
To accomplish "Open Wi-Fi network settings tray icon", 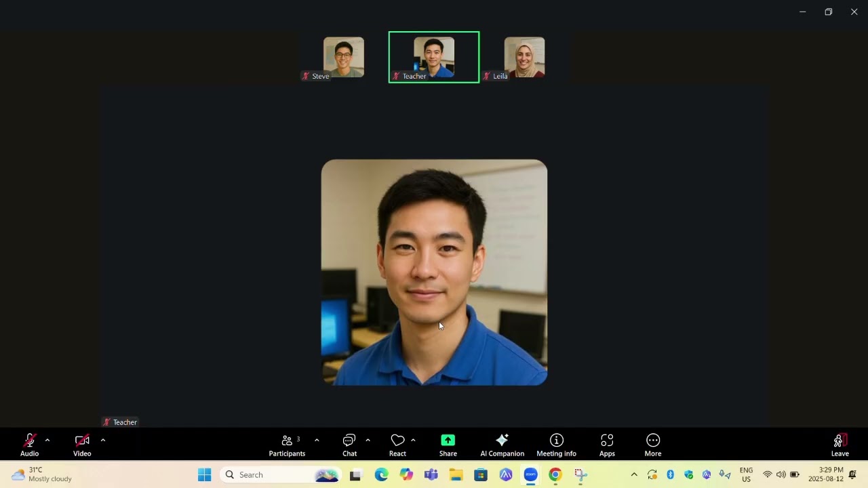I will 768,474.
